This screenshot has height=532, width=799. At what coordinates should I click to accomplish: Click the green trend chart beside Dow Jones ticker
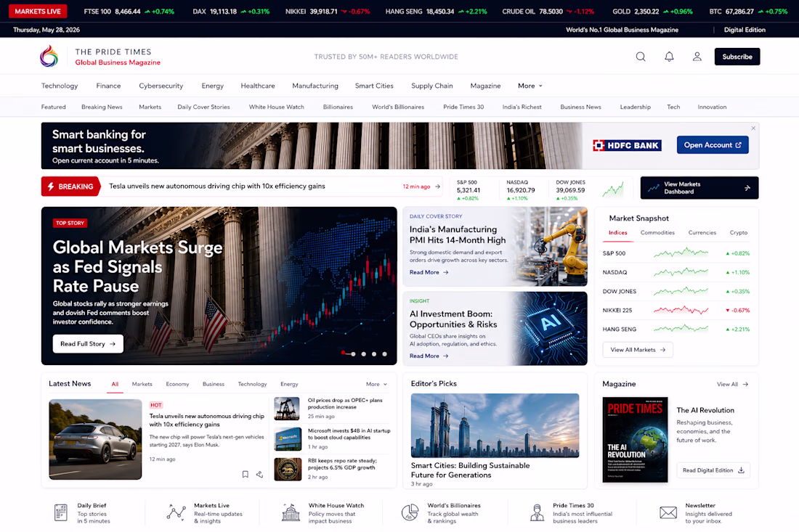612,190
